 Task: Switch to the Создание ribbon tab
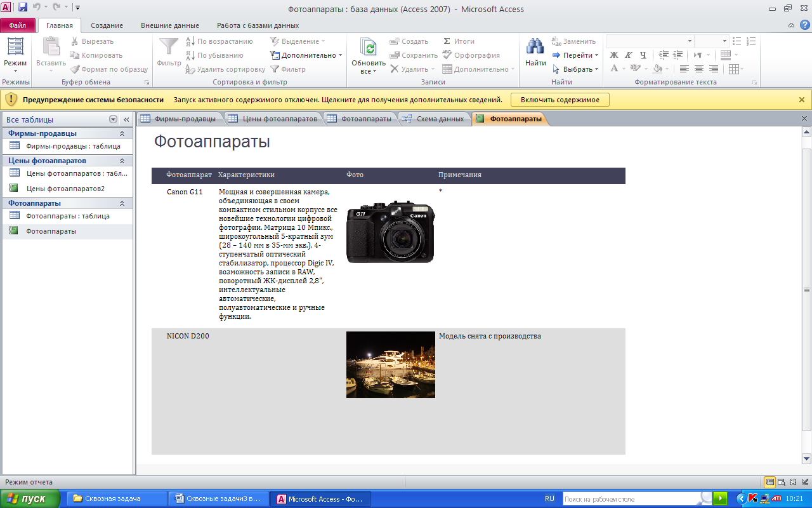(107, 25)
